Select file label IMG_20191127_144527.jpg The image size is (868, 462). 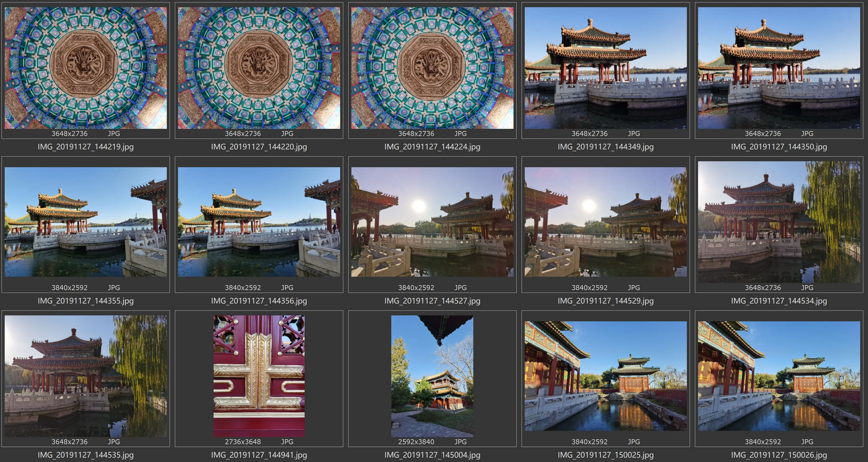432,301
